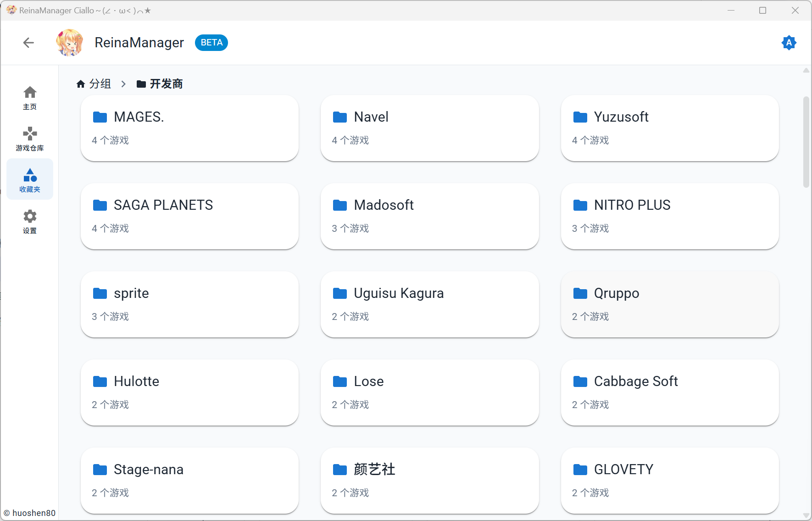Click the Cabbage Soft folder icon

(x=580, y=381)
